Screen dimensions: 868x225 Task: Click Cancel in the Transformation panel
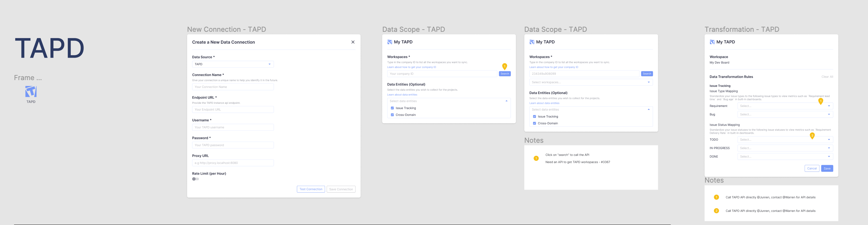pyautogui.click(x=812, y=168)
